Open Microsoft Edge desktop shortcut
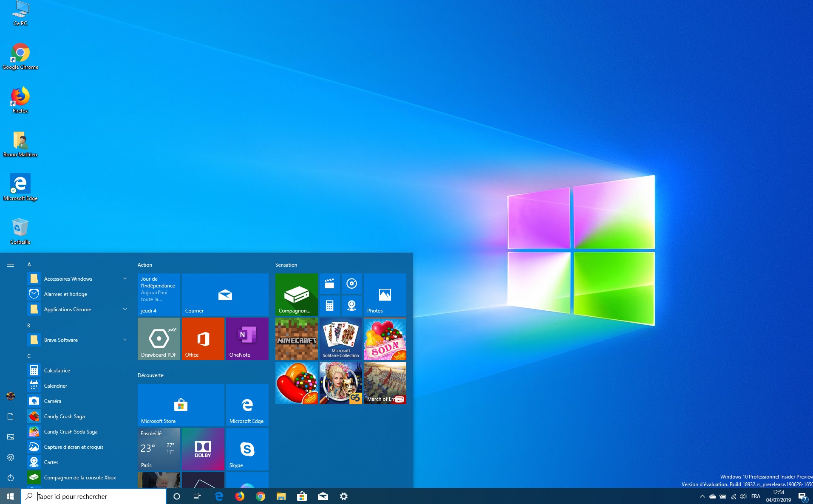813x504 pixels. click(20, 188)
